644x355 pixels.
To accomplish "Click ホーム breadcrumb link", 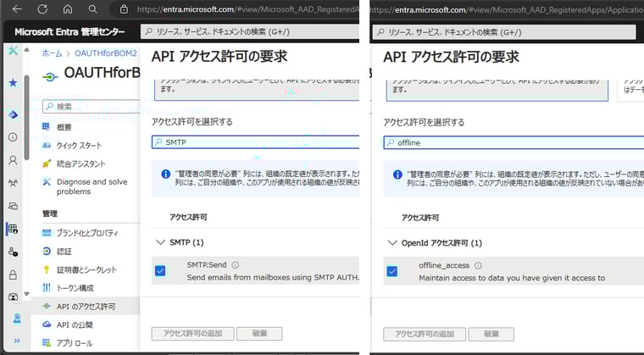I will click(53, 53).
